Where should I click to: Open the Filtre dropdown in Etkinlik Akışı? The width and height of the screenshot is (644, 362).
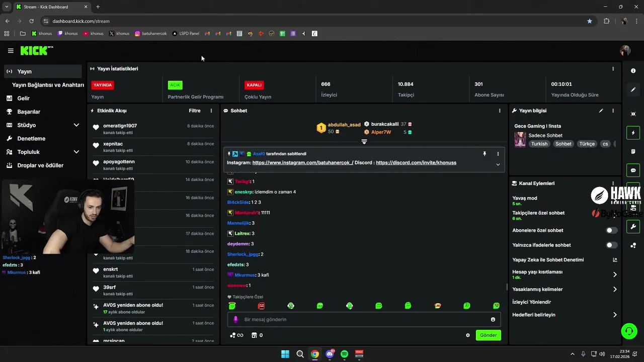click(195, 111)
